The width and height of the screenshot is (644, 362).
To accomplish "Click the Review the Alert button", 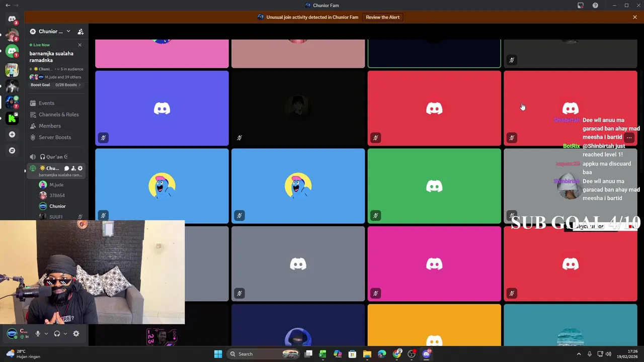I will [x=383, y=17].
